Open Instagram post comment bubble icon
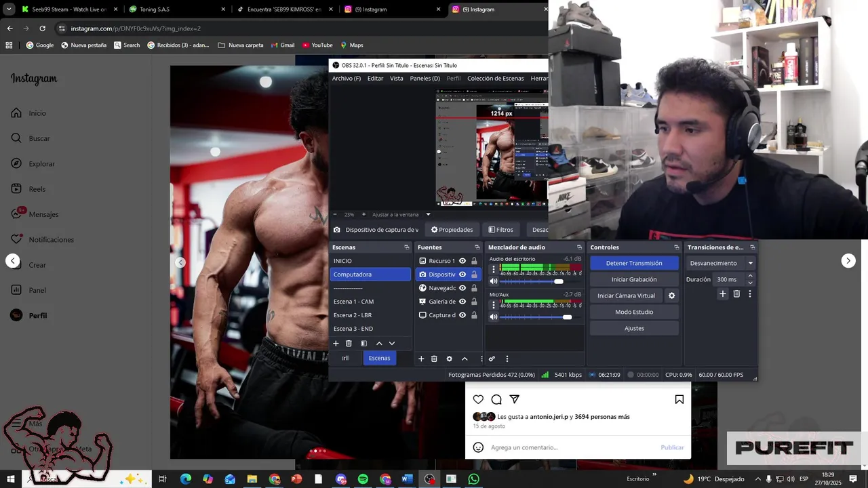The height and width of the screenshot is (488, 868). coord(496,399)
